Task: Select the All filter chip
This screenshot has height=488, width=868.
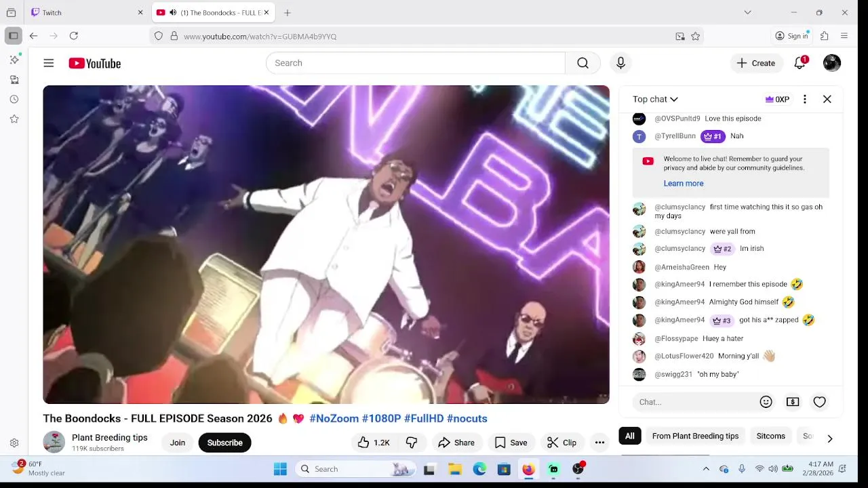Action: coord(630,436)
